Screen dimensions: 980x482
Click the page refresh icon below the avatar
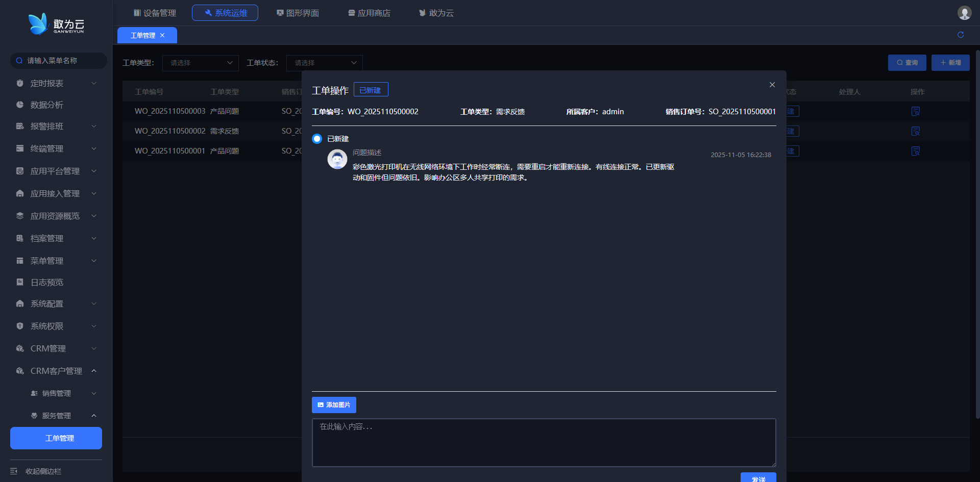coord(961,35)
